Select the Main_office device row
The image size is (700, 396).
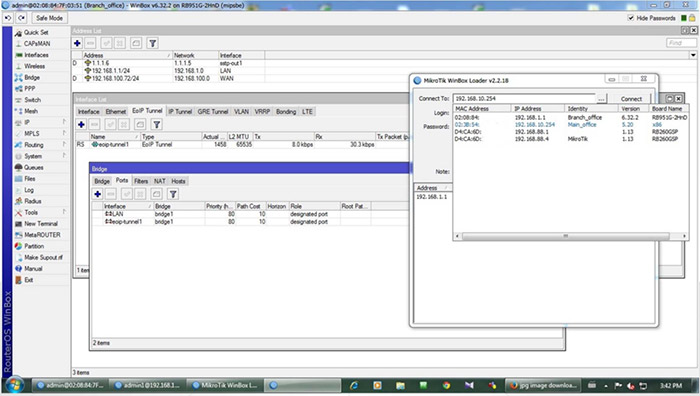(571, 125)
